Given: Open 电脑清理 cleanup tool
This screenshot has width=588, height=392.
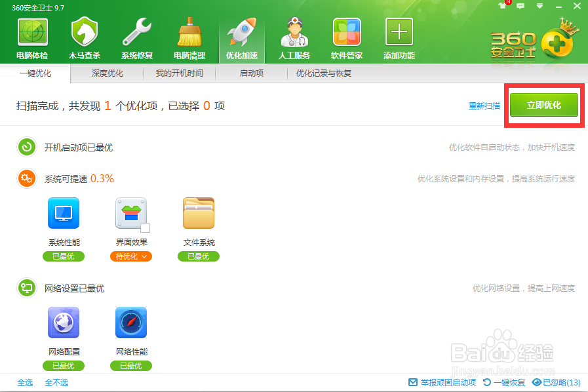Looking at the screenshot, I should tap(189, 39).
